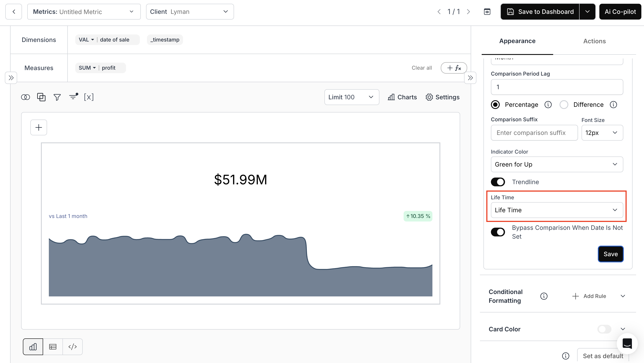Turn off the Trendline toggle
This screenshot has height=363, width=644.
coord(498,182)
